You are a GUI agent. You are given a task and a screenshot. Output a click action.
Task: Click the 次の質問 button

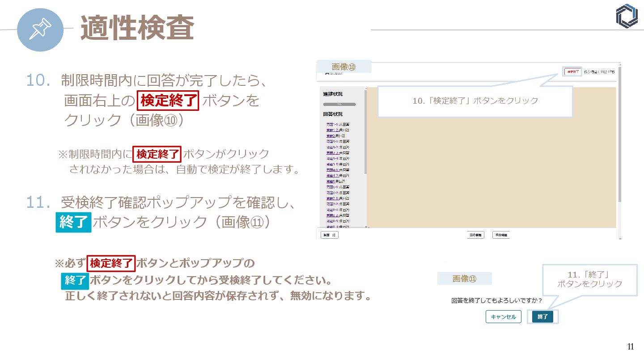[501, 235]
